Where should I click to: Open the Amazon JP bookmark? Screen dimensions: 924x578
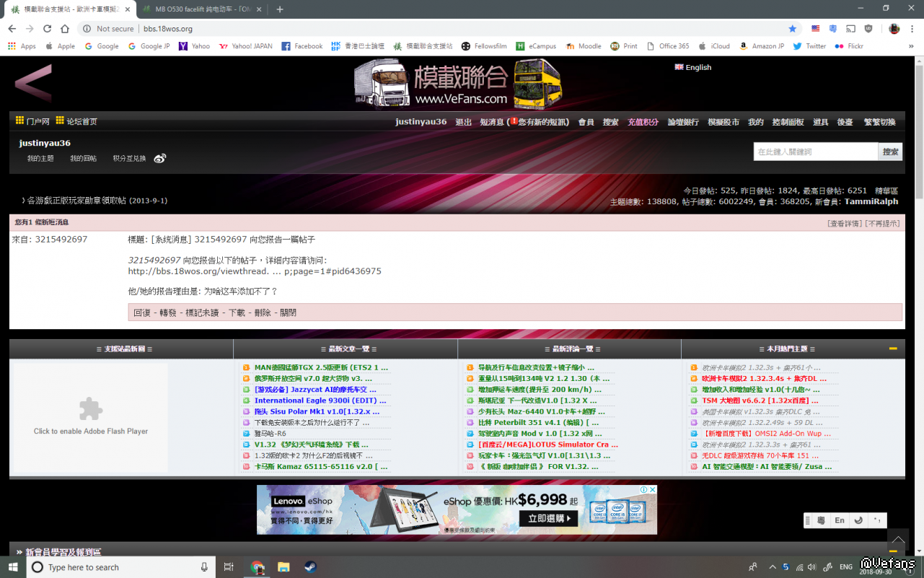click(762, 46)
